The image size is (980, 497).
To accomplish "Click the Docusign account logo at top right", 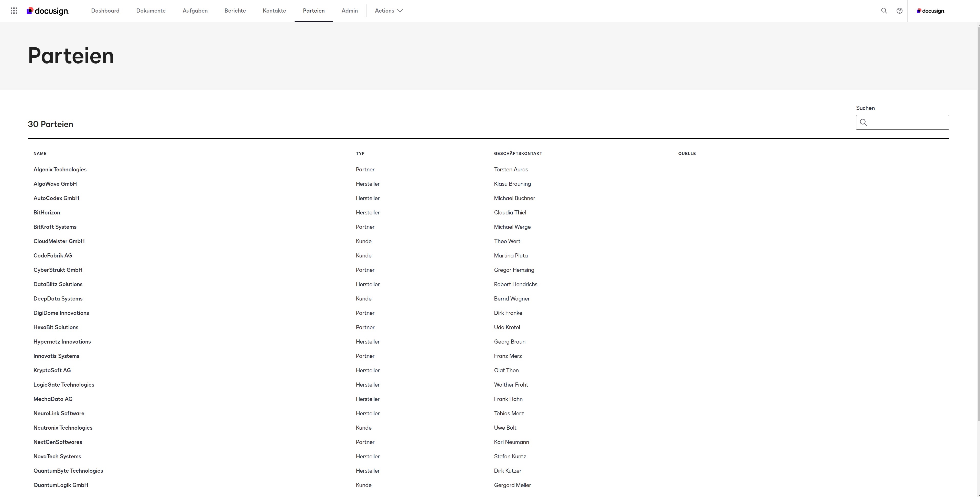I will pyautogui.click(x=930, y=11).
